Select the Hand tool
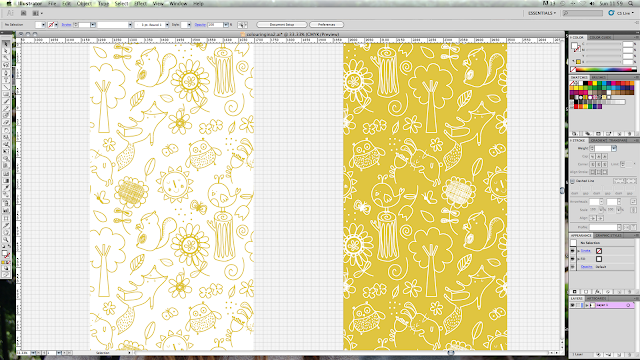Viewport: 640px width, 360px height. click(6, 232)
